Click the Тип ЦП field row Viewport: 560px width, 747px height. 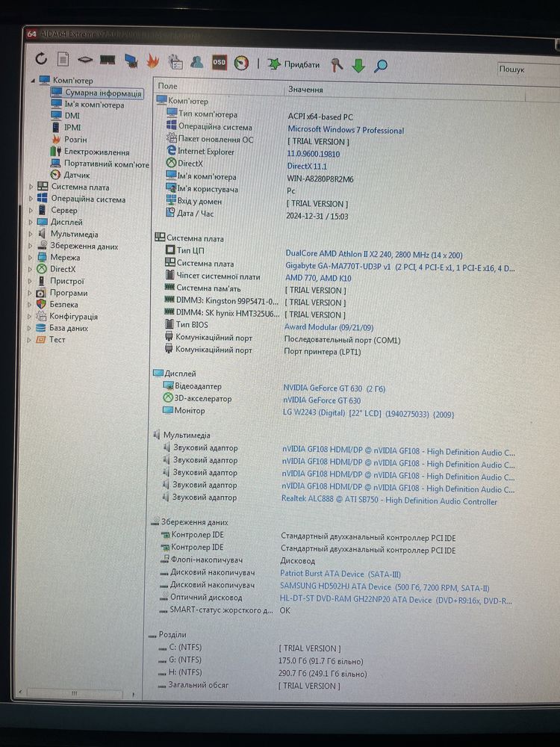pos(314,252)
